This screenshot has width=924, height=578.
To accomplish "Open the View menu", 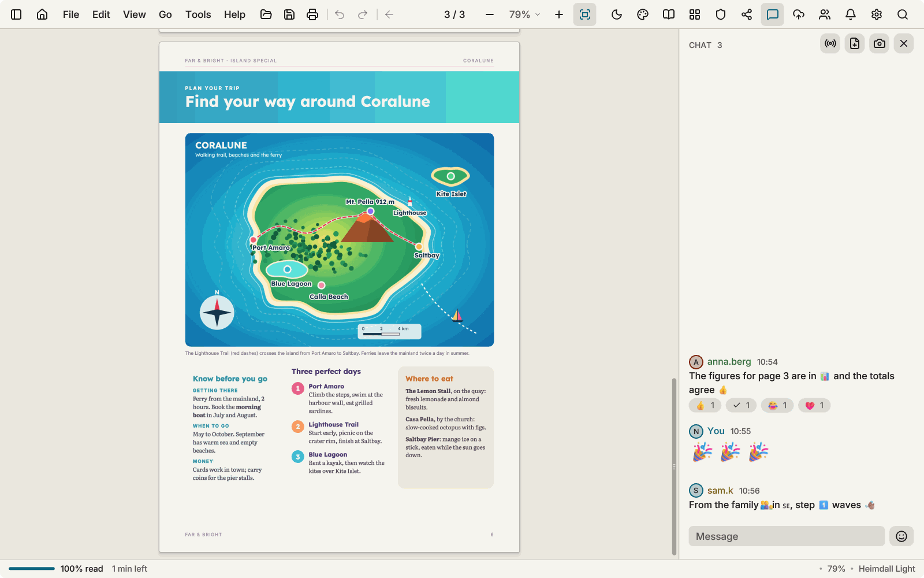I will (x=135, y=14).
